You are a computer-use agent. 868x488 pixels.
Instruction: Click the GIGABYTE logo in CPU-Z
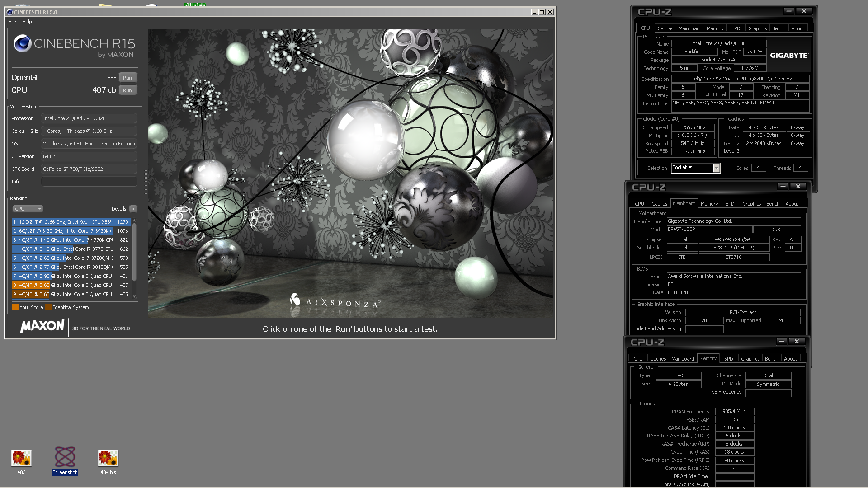[789, 55]
